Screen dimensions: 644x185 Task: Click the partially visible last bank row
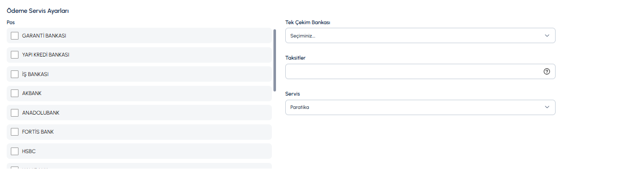[139, 166]
